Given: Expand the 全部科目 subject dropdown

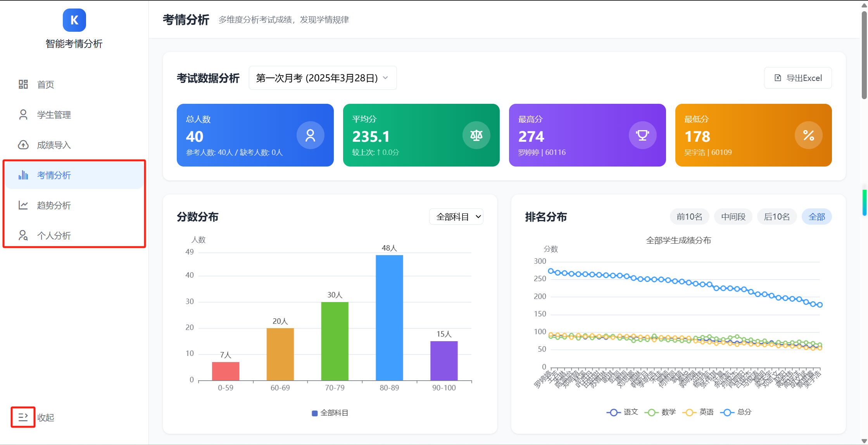Looking at the screenshot, I should coord(456,216).
